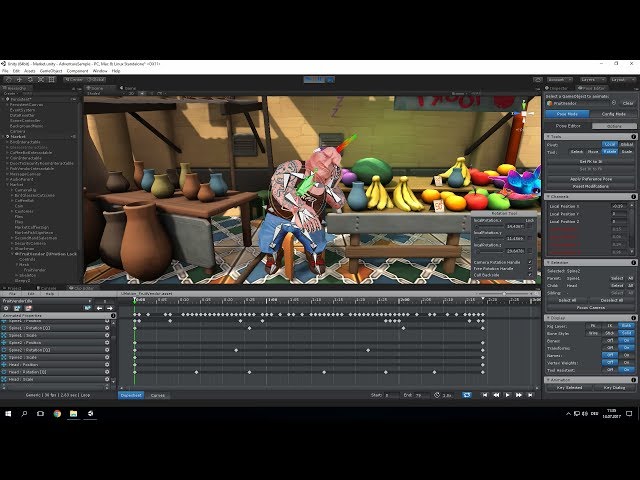Open Windows Start menu

[x=8, y=413]
